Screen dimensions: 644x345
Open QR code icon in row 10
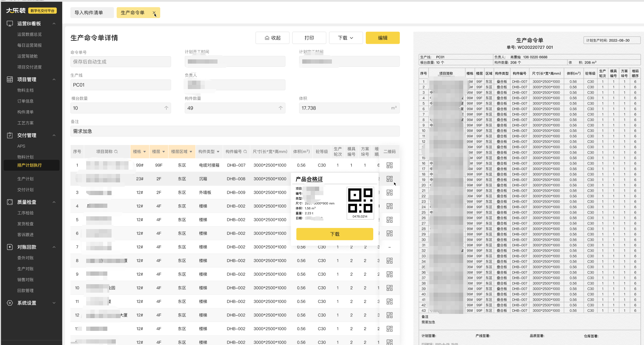389,288
